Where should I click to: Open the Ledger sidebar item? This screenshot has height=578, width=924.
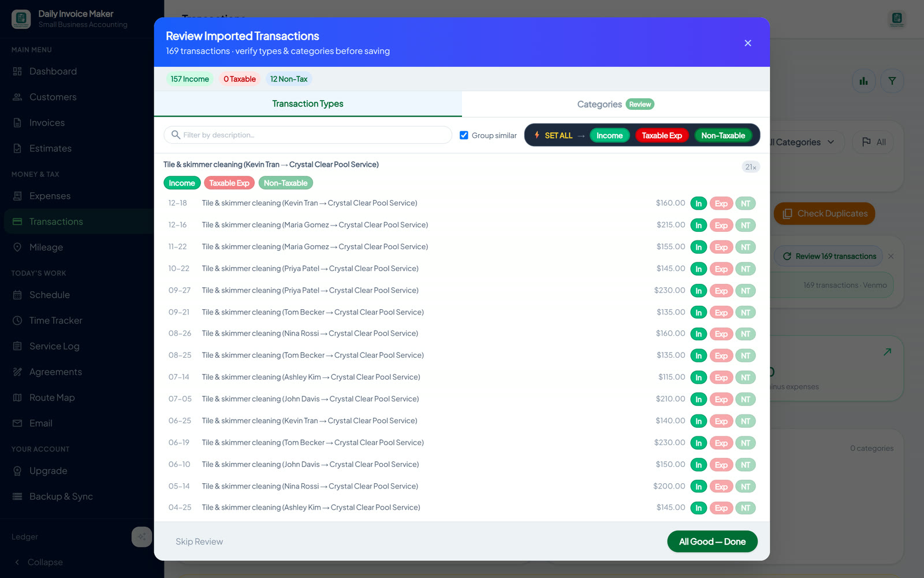(25, 537)
